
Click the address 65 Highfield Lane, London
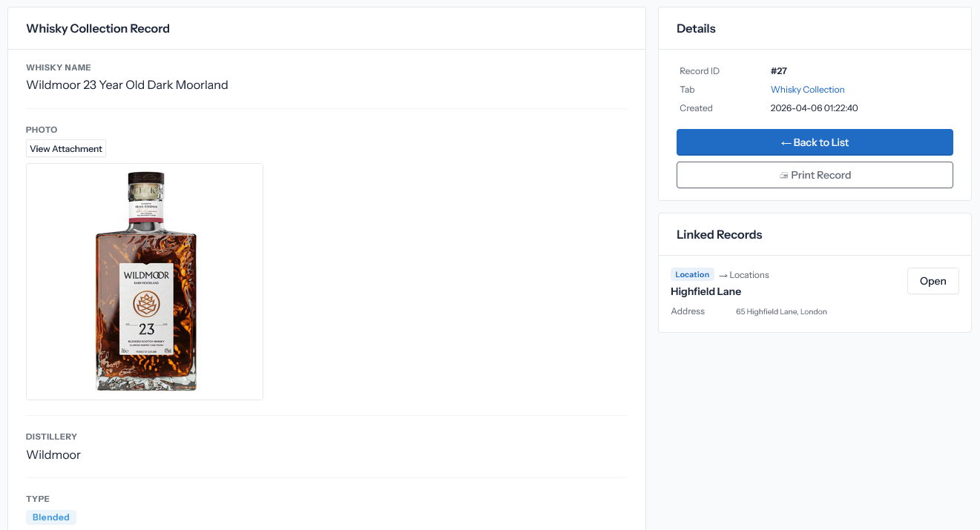(x=781, y=312)
